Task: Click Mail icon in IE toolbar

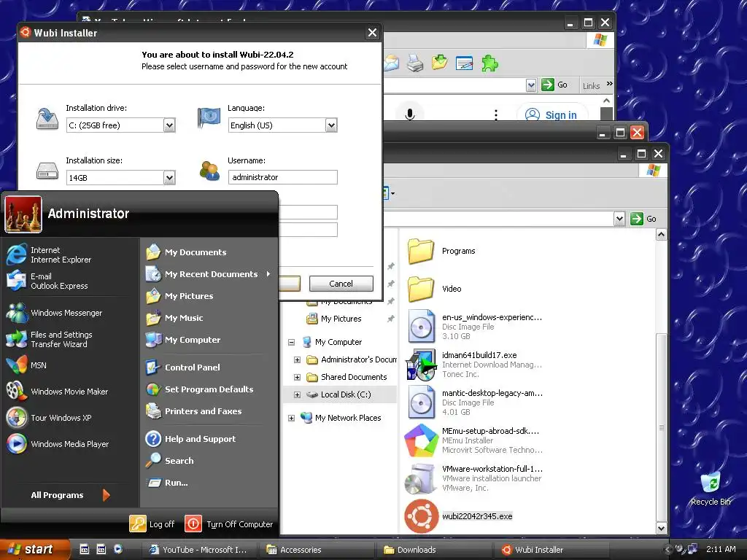Action: 392,63
